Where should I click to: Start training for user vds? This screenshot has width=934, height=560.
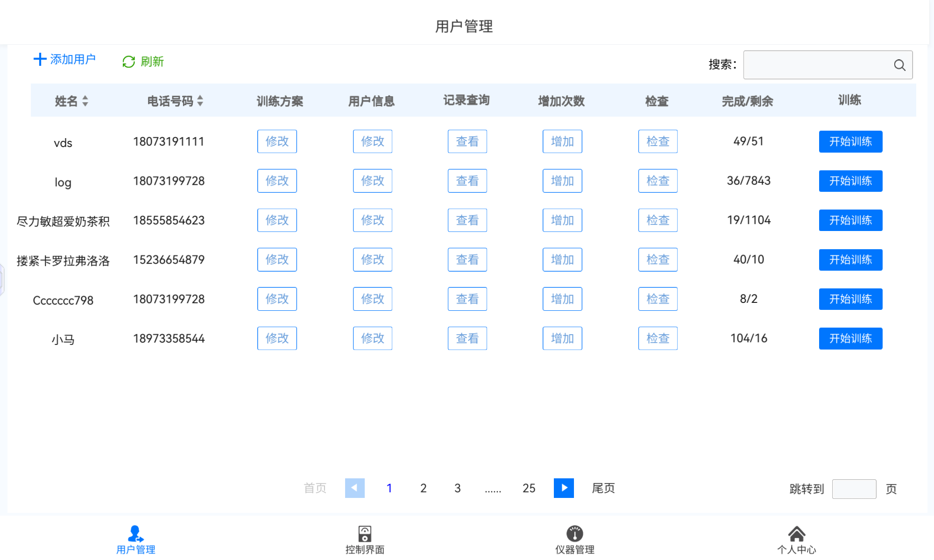coord(850,141)
